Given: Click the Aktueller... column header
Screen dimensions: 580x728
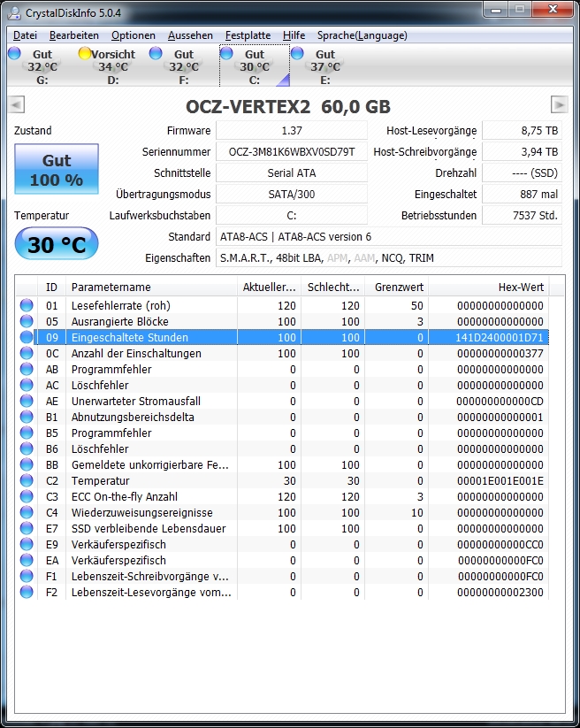Looking at the screenshot, I should point(269,287).
